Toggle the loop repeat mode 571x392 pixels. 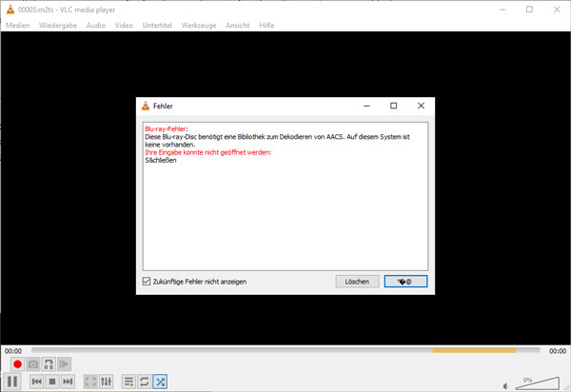pyautogui.click(x=145, y=382)
